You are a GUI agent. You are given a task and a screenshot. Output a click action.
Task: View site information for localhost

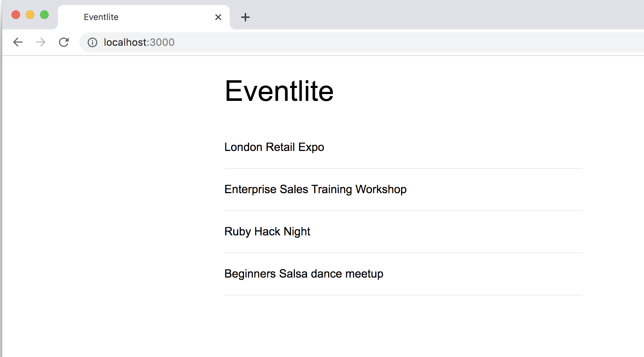pos(92,43)
